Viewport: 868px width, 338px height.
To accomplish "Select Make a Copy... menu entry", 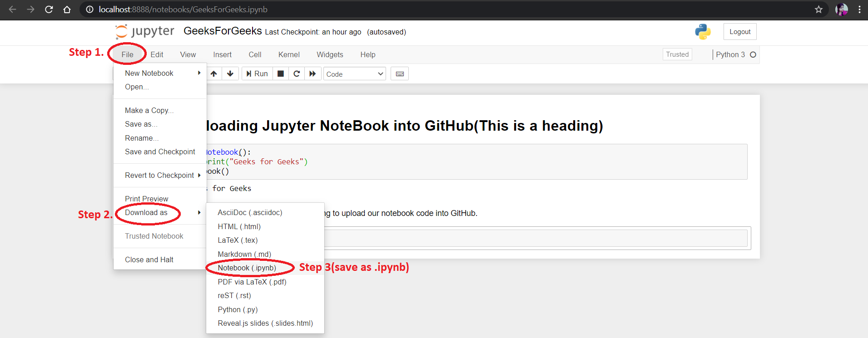I will 160,110.
